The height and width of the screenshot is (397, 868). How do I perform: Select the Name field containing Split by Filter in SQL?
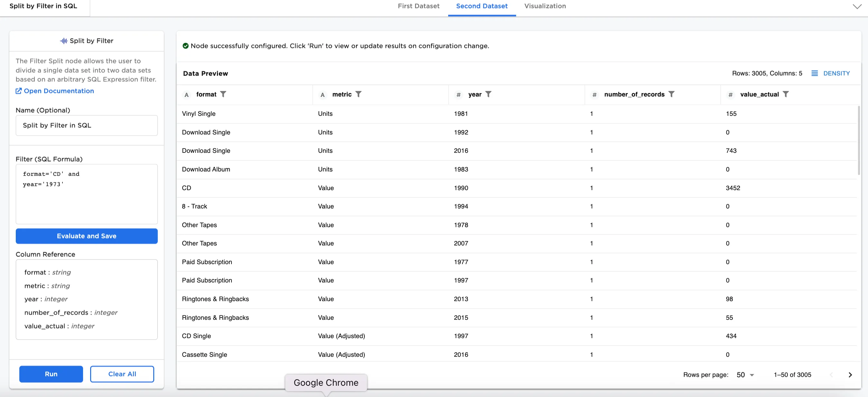[86, 125]
